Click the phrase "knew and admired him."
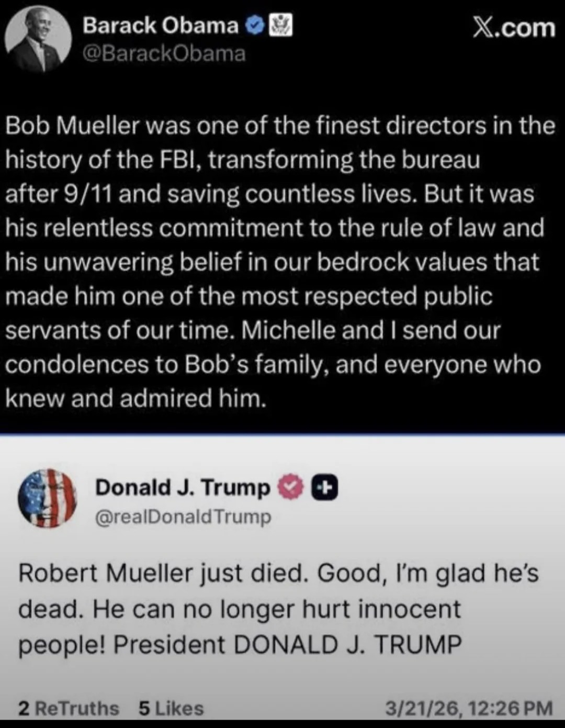The width and height of the screenshot is (565, 728). pyautogui.click(x=136, y=399)
